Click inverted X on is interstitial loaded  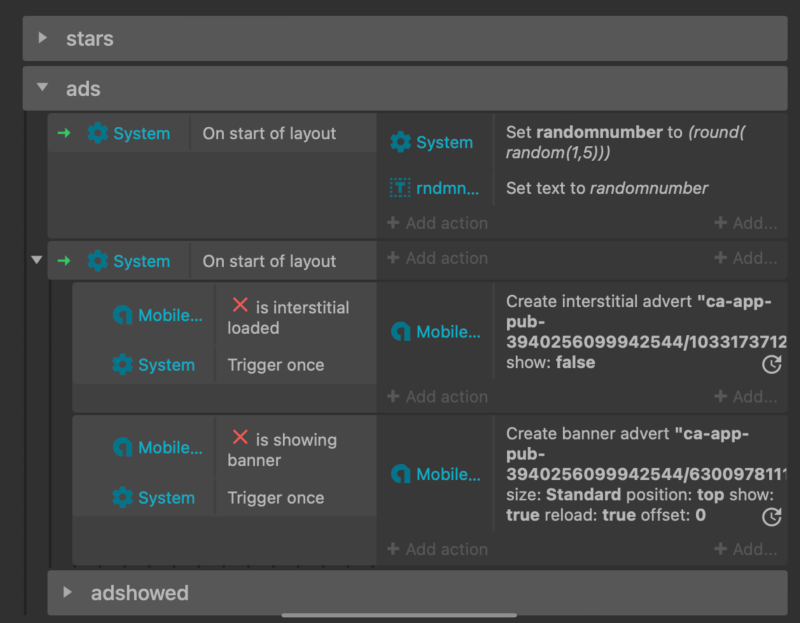tap(240, 305)
